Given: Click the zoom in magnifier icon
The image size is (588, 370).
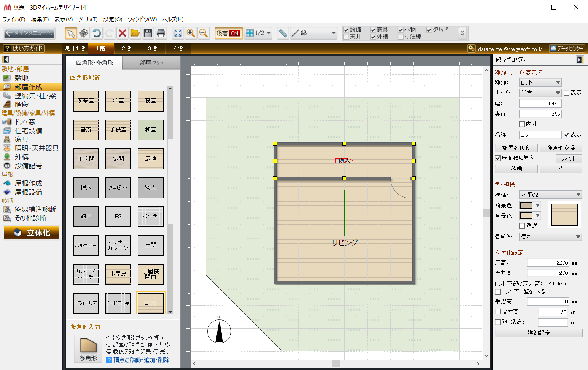Looking at the screenshot, I should coord(191,33).
